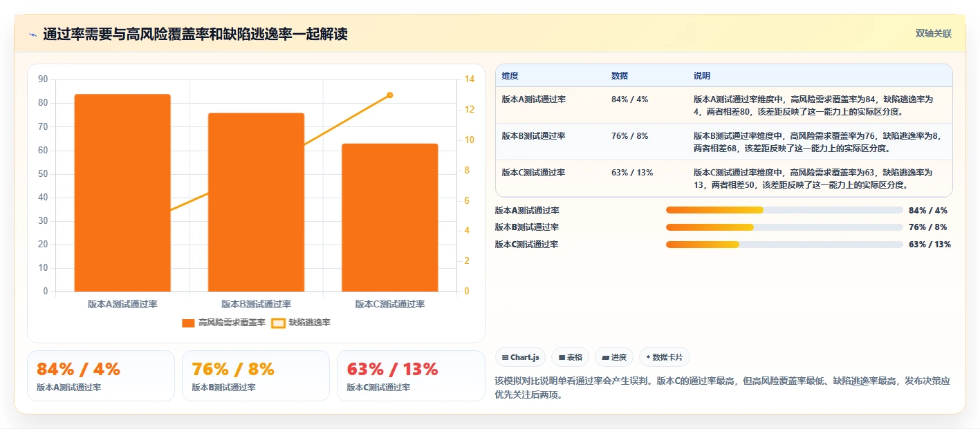Click table cell 63% / 13%
The height and width of the screenshot is (429, 980).
632,173
